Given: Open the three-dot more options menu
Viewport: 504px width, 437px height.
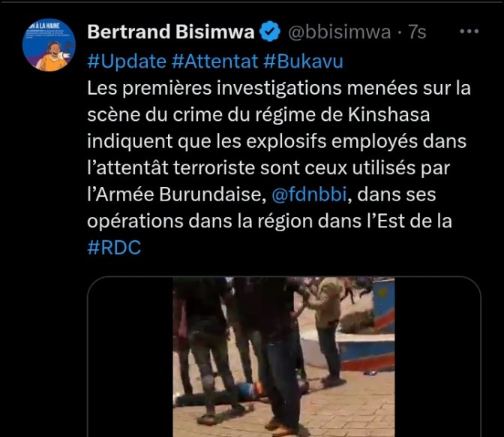Looking at the screenshot, I should (x=469, y=32).
